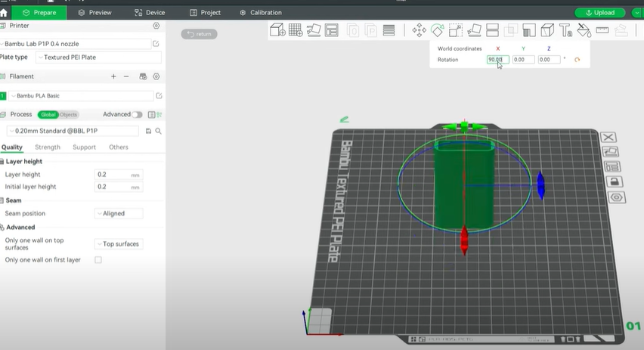Switch process scope to Objects
The image size is (644, 350).
(x=69, y=115)
